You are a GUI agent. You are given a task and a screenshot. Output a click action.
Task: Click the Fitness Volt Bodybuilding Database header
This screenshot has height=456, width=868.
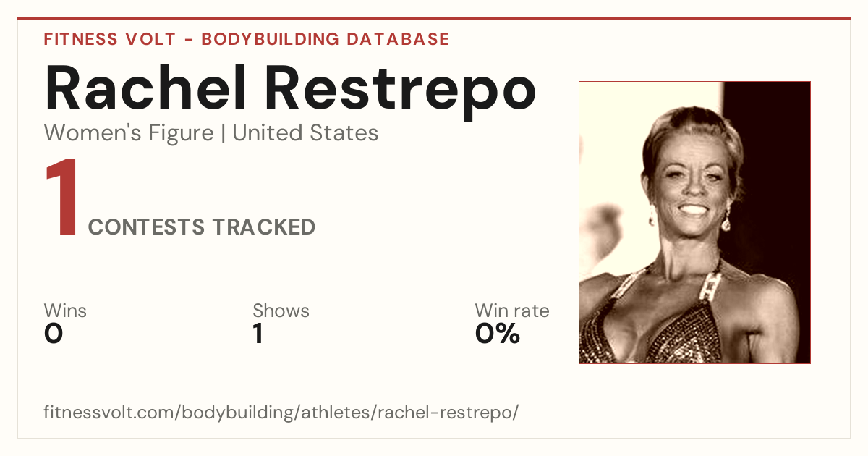pos(247,39)
